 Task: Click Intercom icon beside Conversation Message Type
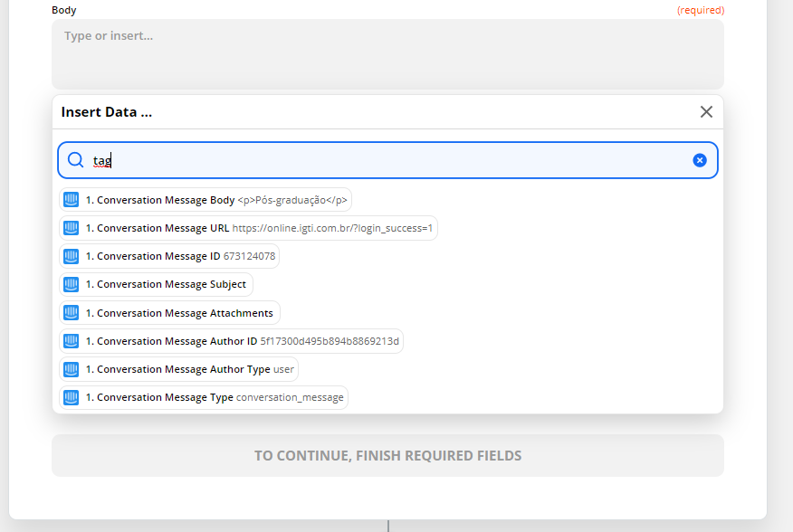[71, 397]
